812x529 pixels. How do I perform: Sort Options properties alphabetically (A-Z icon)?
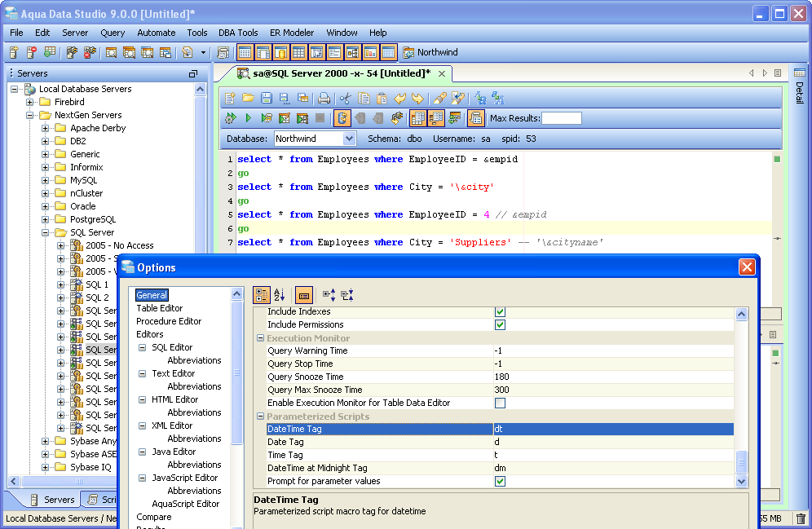[x=279, y=295]
